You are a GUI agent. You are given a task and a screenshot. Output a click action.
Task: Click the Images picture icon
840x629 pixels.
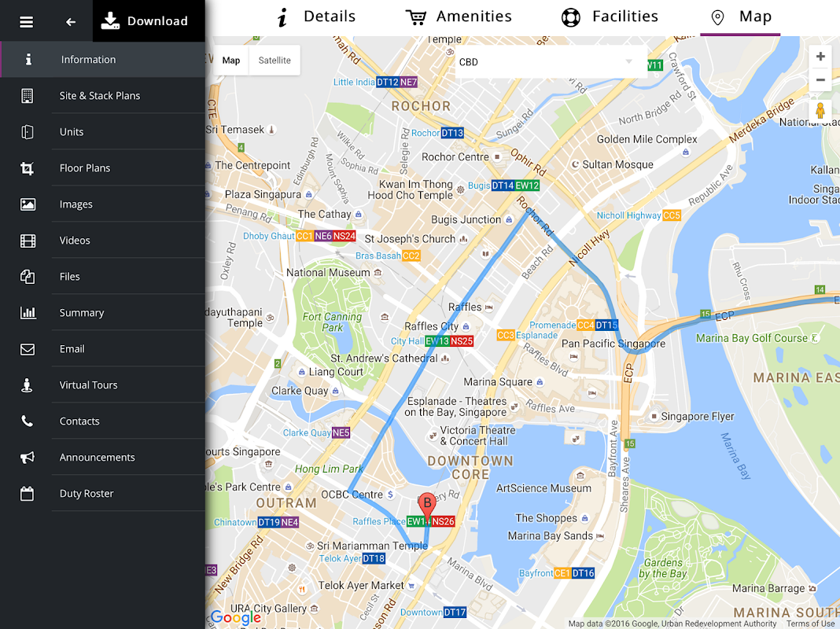[x=28, y=204]
